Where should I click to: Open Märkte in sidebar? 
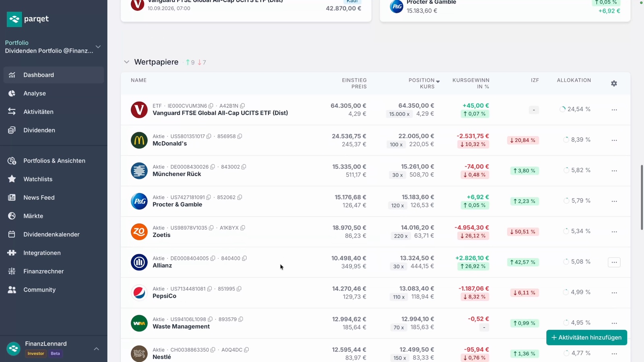click(54, 216)
